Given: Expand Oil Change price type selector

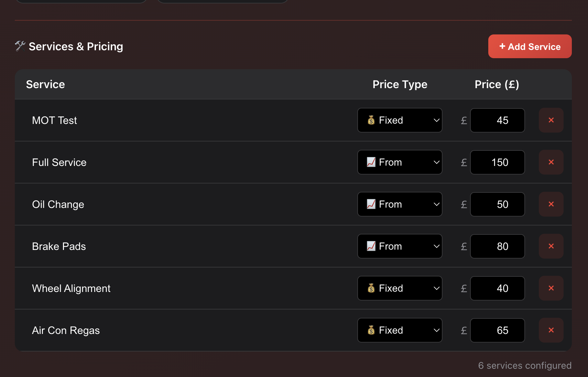Looking at the screenshot, I should (400, 204).
